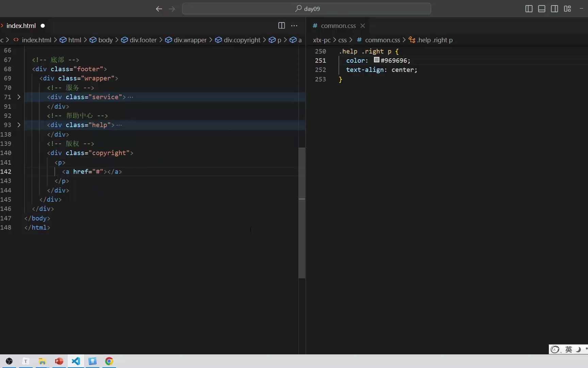The width and height of the screenshot is (588, 368).
Task: Toggle the 英 input language indicator
Action: (x=569, y=349)
